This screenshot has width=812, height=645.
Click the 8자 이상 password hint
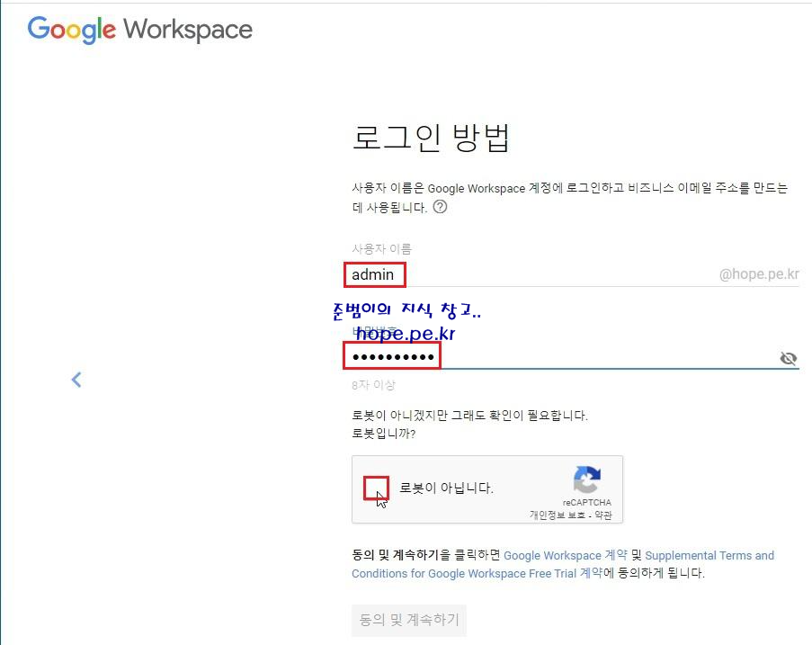click(x=373, y=385)
